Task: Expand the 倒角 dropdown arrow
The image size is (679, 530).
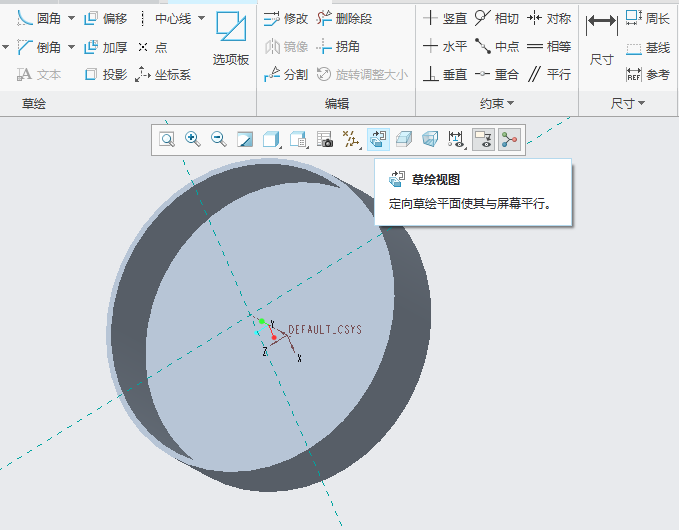Action: [71, 47]
